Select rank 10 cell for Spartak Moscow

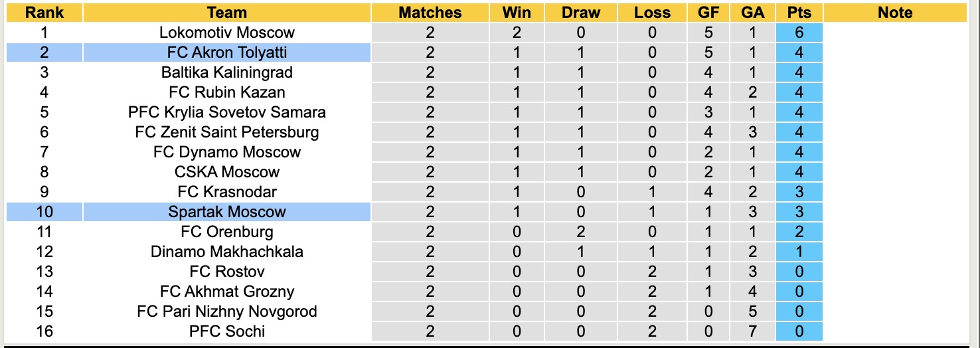[44, 212]
